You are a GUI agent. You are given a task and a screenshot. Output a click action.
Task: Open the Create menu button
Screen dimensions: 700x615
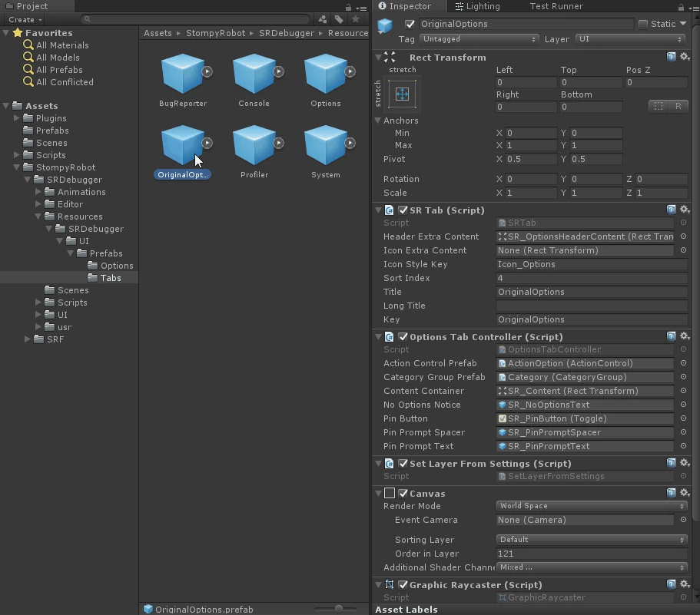pyautogui.click(x=25, y=20)
